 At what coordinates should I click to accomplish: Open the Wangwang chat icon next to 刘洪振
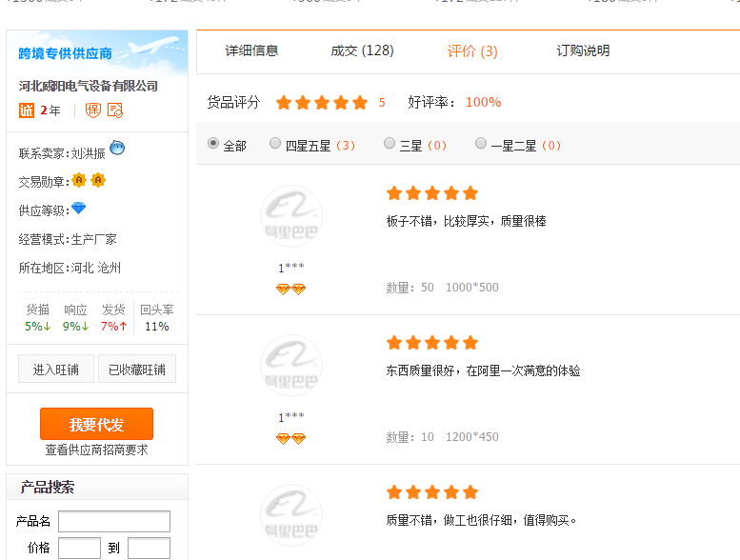(117, 148)
